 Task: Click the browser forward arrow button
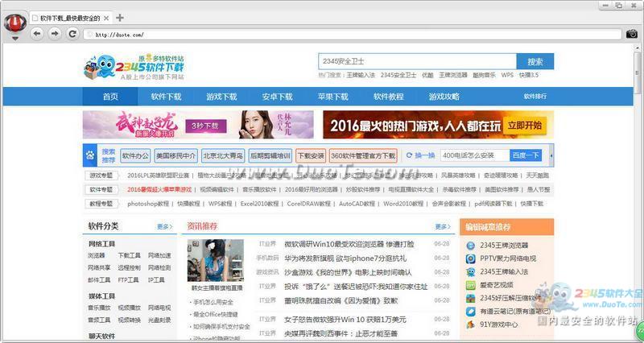(x=54, y=34)
